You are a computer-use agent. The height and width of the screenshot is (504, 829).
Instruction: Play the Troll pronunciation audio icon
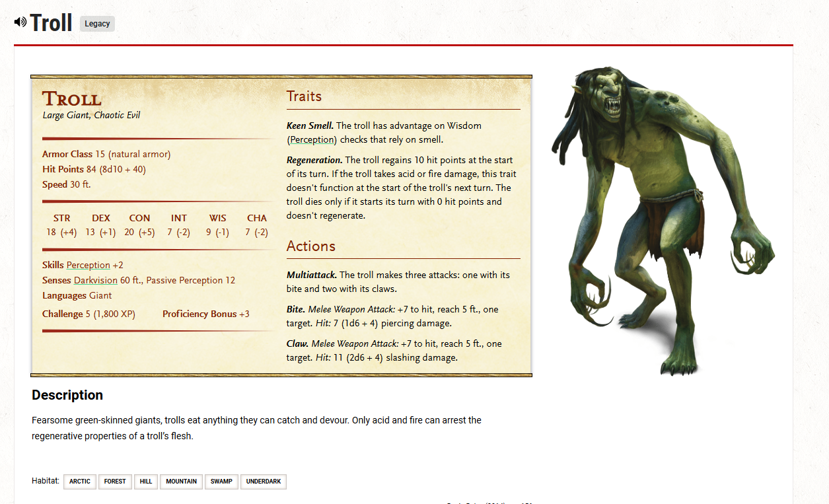[20, 22]
